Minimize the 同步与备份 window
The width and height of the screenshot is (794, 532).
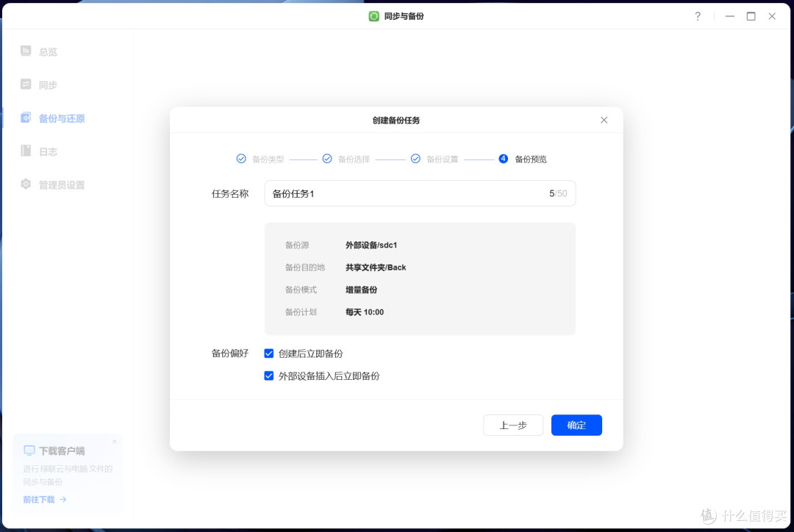tap(730, 16)
